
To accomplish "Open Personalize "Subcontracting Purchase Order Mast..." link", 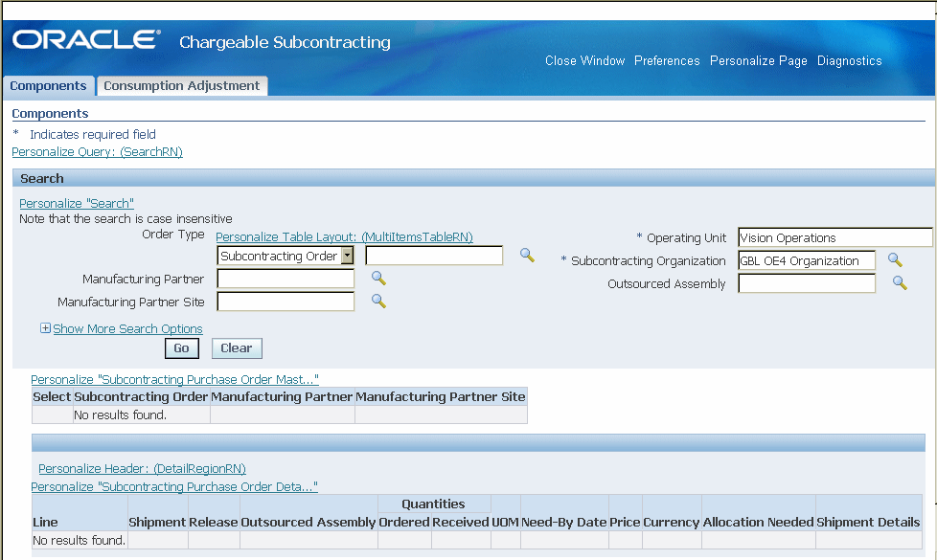I will click(174, 380).
